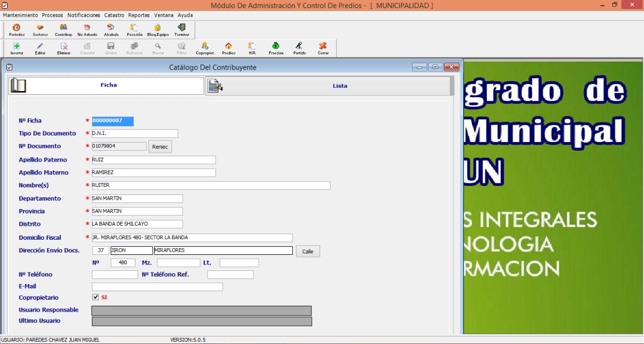644x344 pixels.
Task: Click the E-Mail input field
Action: pos(157,287)
